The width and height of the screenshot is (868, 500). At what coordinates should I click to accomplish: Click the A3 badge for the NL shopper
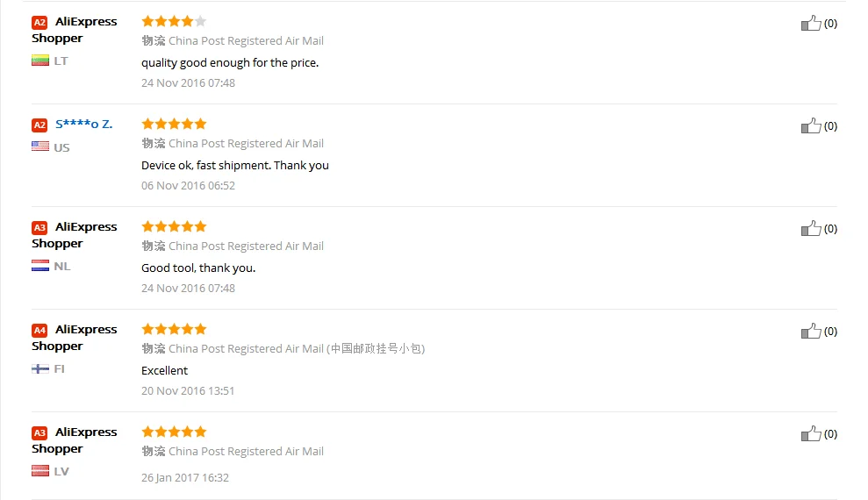tap(39, 228)
